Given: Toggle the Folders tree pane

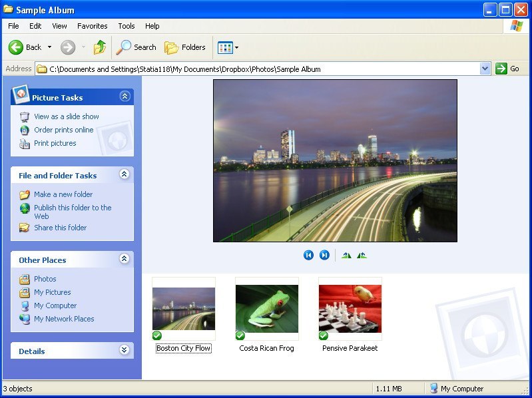Looking at the screenshot, I should click(x=185, y=47).
